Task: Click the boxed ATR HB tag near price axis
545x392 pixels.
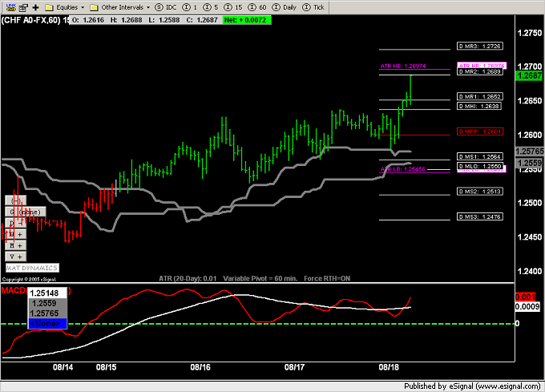Action: click(482, 66)
